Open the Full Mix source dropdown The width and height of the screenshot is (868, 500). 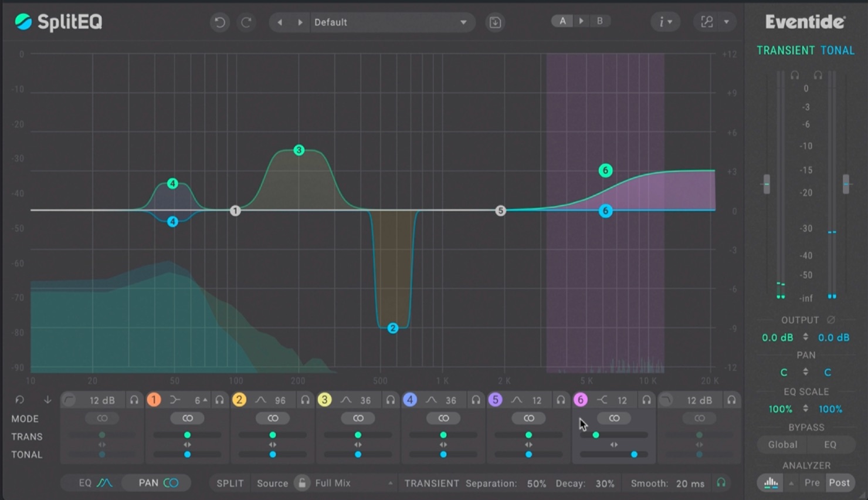pyautogui.click(x=354, y=483)
